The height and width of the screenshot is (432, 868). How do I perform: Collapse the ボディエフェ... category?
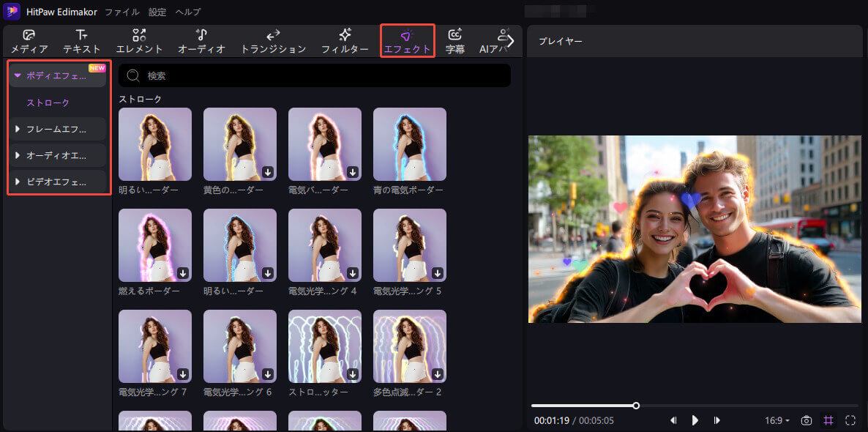(58, 75)
